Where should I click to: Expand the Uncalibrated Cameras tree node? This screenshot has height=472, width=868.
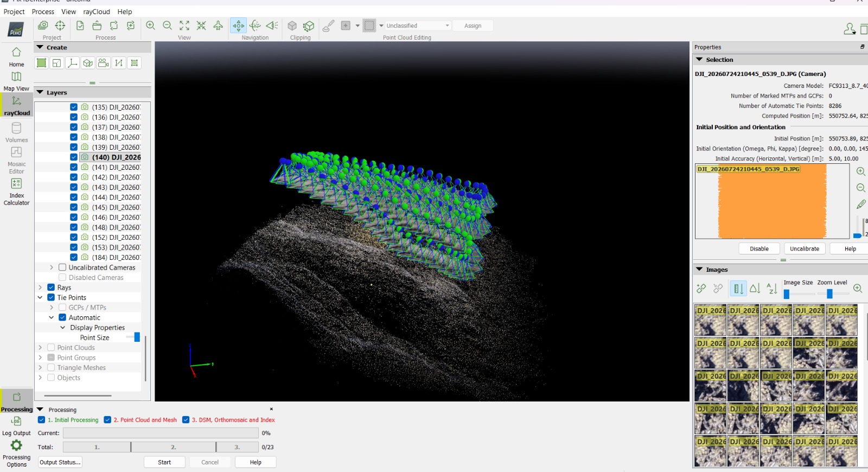pyautogui.click(x=52, y=267)
